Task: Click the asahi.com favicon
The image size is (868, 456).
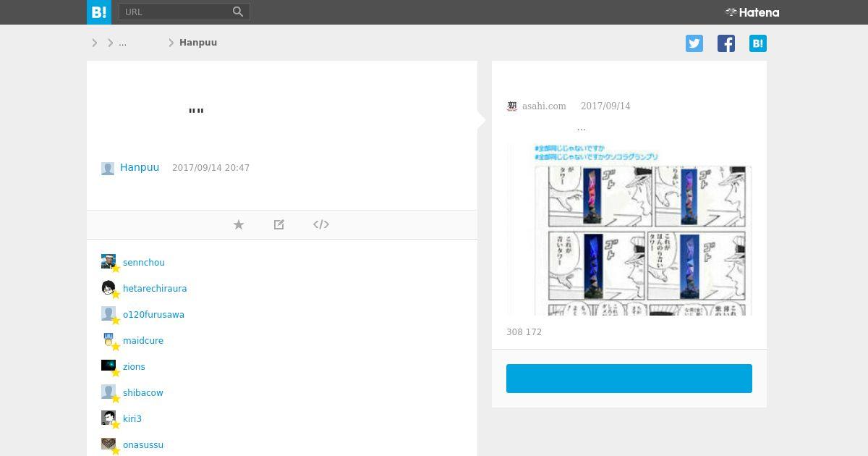Action: 512,106
